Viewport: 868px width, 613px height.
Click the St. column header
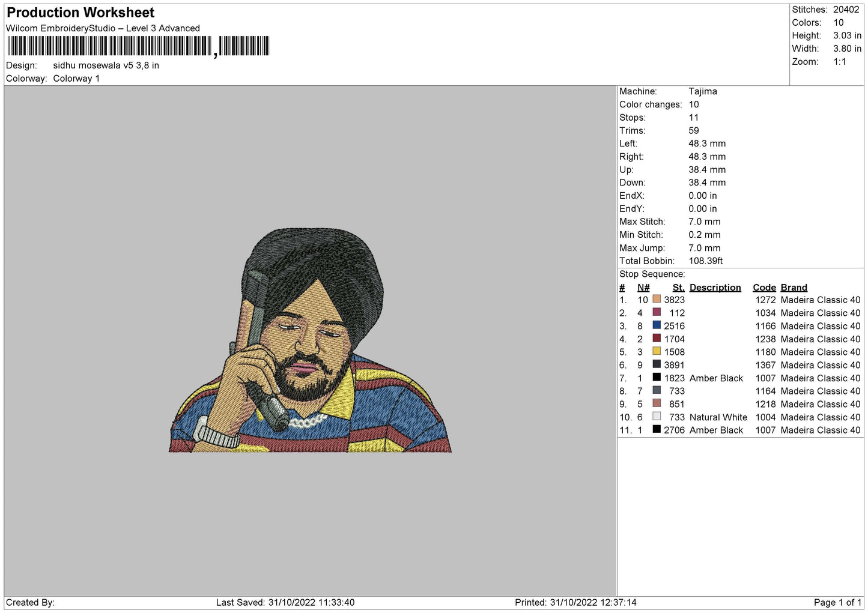pyautogui.click(x=679, y=288)
